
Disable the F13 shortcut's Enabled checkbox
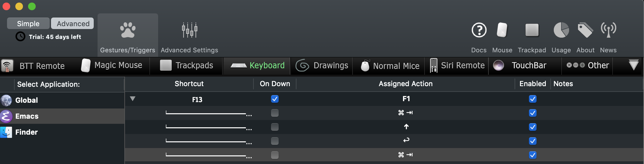pyautogui.click(x=533, y=99)
